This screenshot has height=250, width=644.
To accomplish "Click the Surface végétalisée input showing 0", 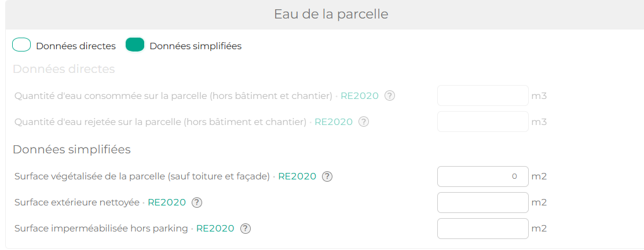I will tap(482, 177).
